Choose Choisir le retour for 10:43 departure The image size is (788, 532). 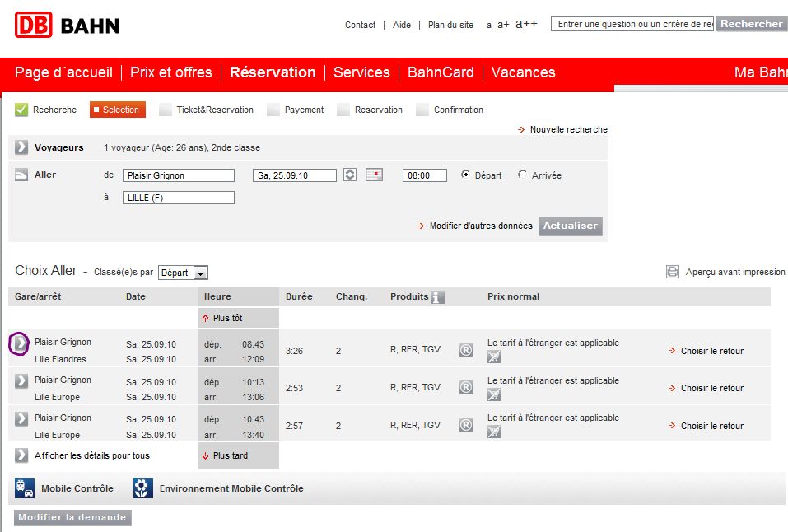pyautogui.click(x=706, y=426)
